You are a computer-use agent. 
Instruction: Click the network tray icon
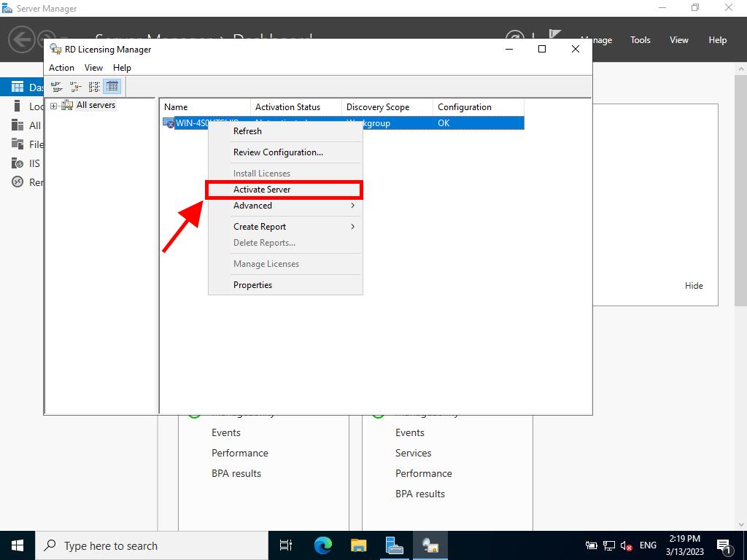609,545
